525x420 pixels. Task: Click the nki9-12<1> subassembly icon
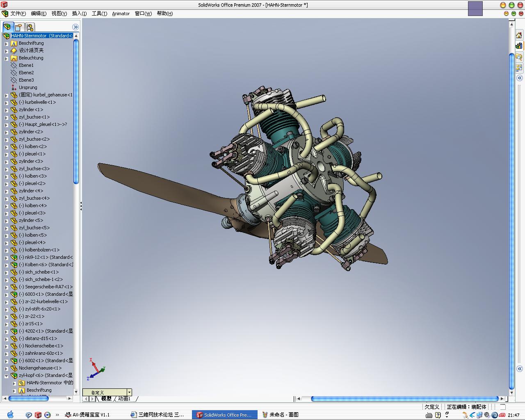14,257
